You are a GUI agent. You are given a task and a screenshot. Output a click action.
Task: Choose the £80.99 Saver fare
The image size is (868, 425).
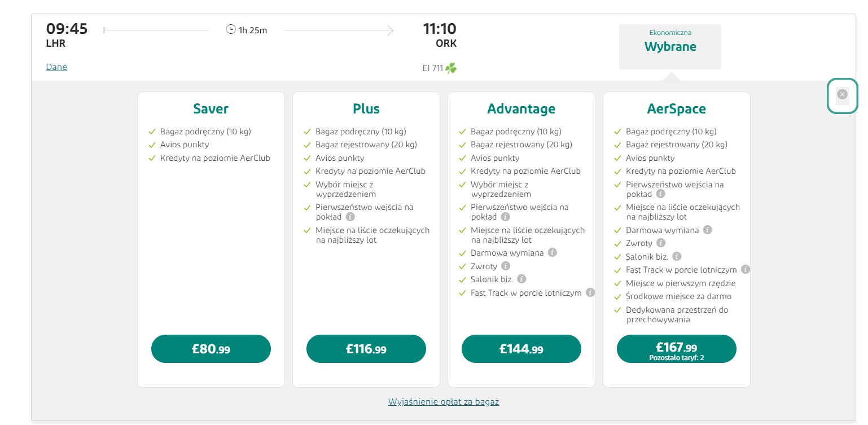coord(211,349)
